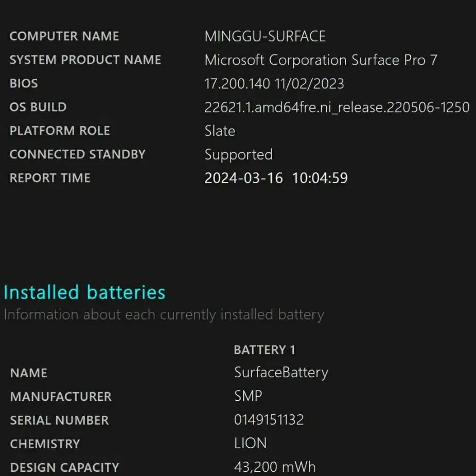The width and height of the screenshot is (476, 476).
Task: Select the DESIGN CAPACITY label
Action: pyautogui.click(x=65, y=467)
